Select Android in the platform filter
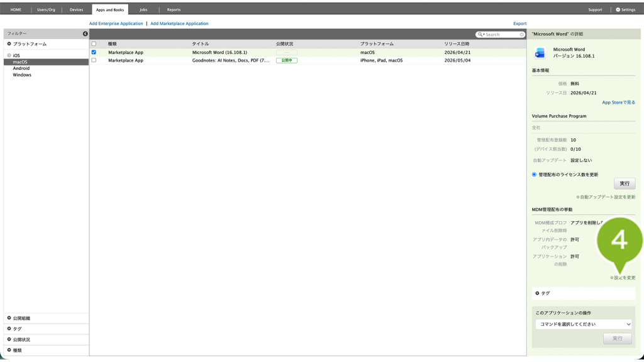The height and width of the screenshot is (362, 644). click(21, 69)
